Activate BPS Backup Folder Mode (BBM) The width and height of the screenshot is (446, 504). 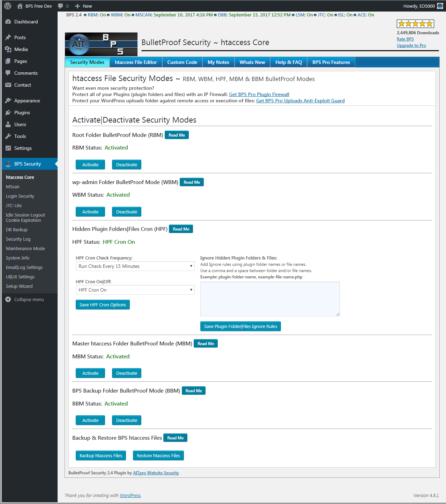90,420
